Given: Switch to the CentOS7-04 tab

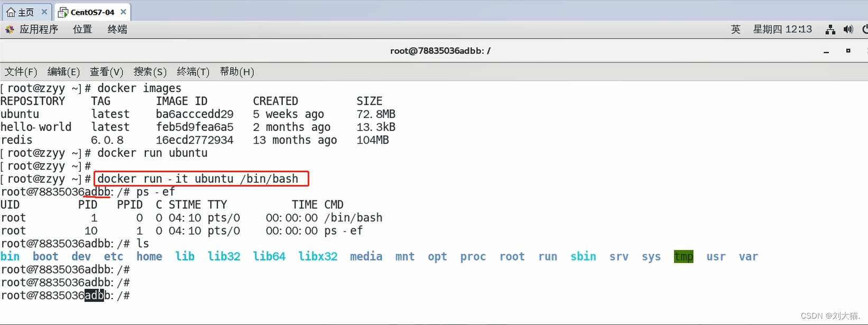Looking at the screenshot, I should point(93,12).
